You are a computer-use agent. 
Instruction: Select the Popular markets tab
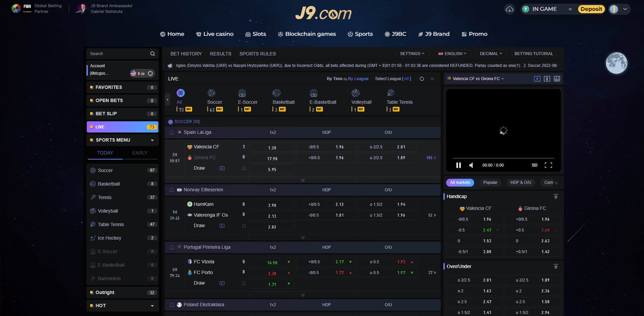coord(490,183)
